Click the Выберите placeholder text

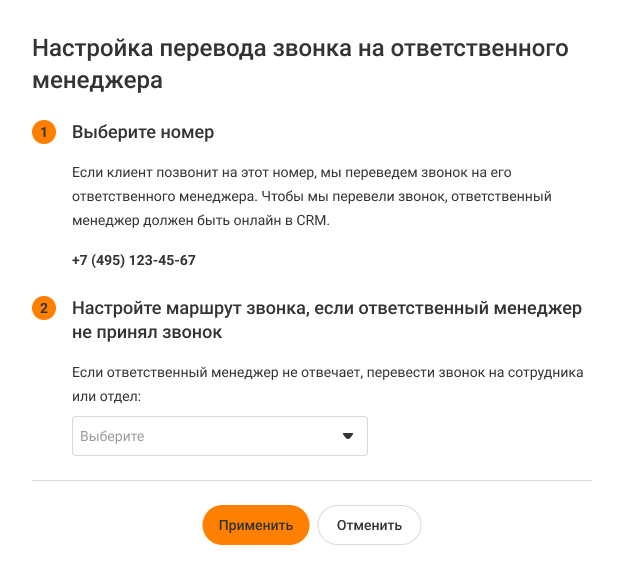click(x=112, y=437)
